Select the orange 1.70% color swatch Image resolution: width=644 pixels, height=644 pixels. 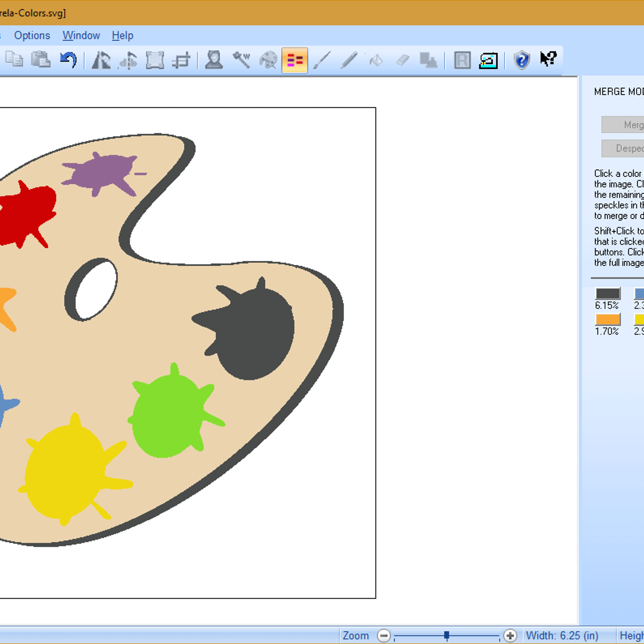(608, 320)
